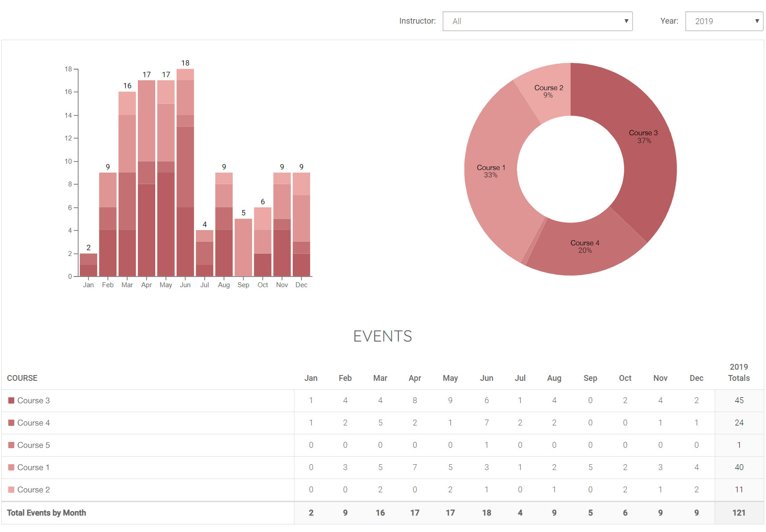Screen dimensions: 766x532
Task: Open Course 3 April events value 8
Action: click(x=414, y=400)
